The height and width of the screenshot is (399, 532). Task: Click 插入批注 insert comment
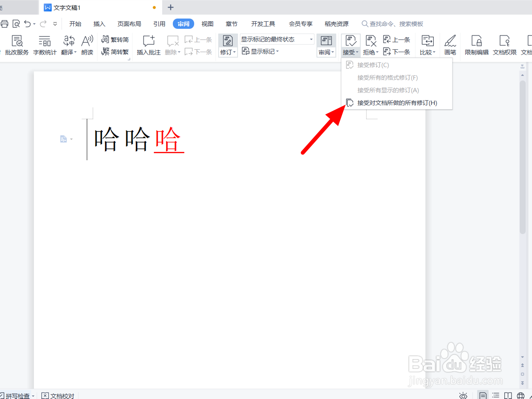tap(148, 45)
